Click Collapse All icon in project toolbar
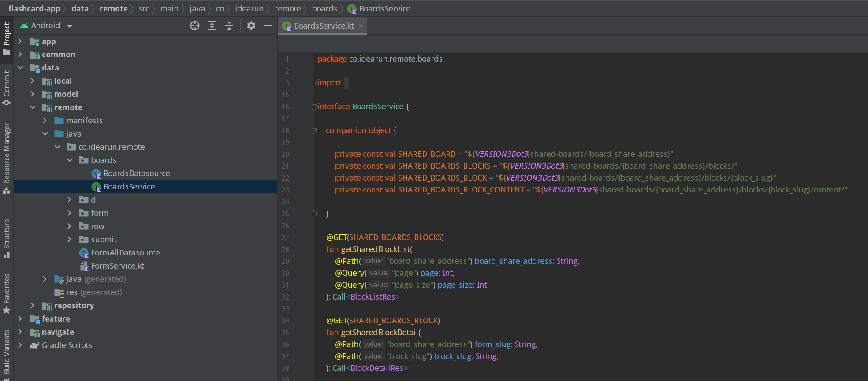The width and height of the screenshot is (868, 381). point(229,26)
